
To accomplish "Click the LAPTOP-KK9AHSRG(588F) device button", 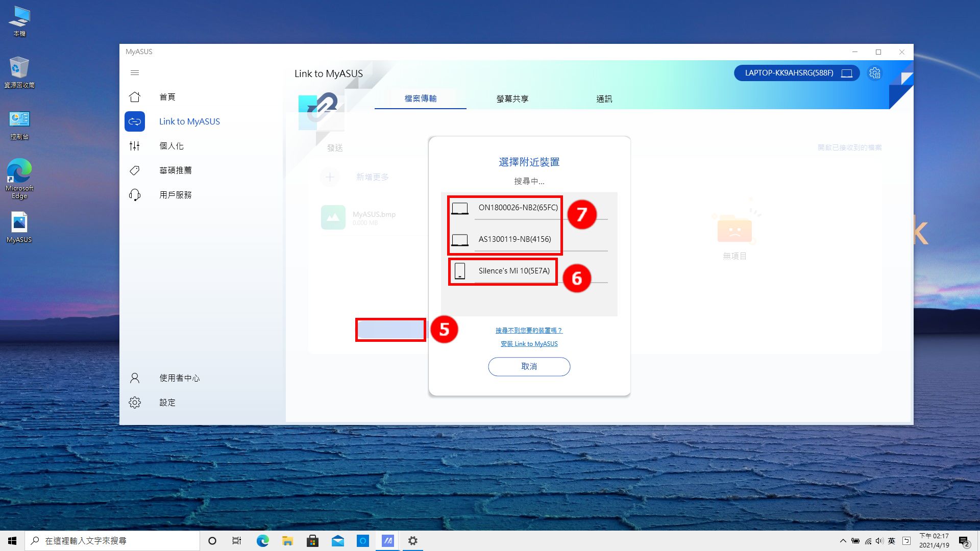I will [x=797, y=73].
